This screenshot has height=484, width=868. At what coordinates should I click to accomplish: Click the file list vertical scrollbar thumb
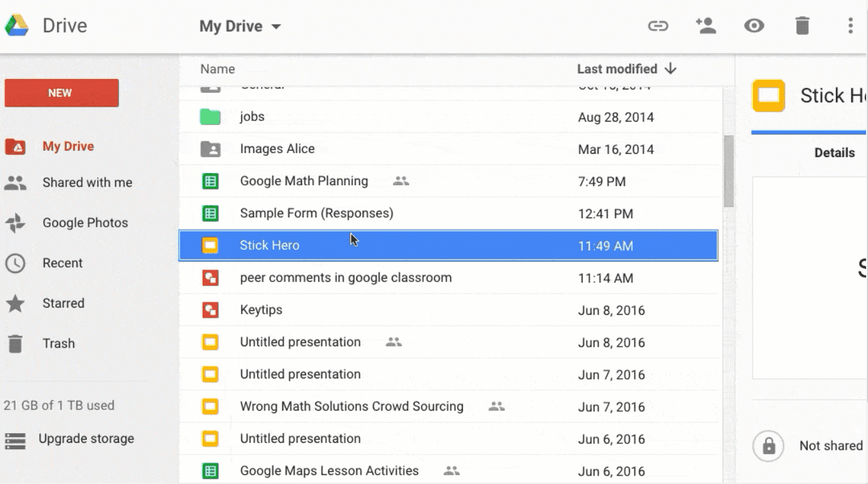[728, 171]
